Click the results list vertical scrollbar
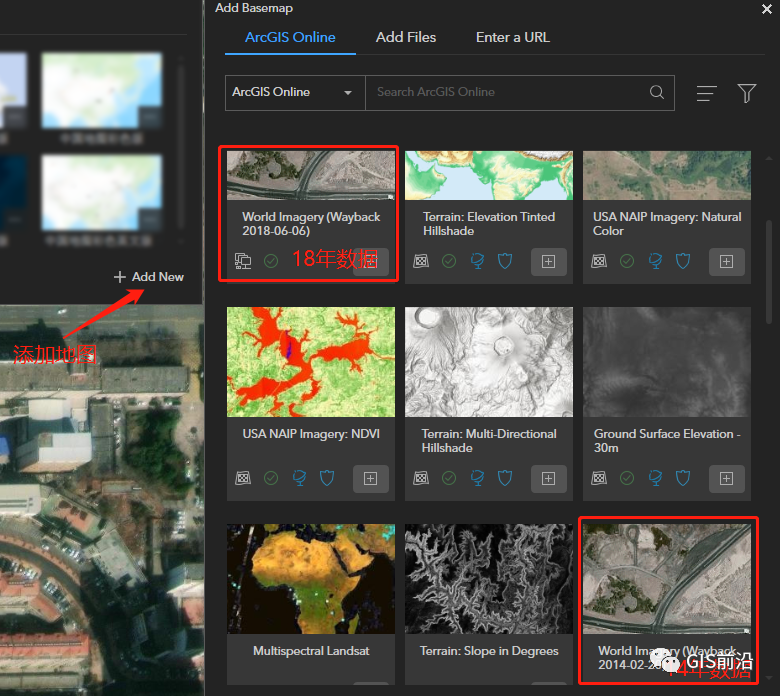Viewport: 780px width, 696px height. coord(769,271)
